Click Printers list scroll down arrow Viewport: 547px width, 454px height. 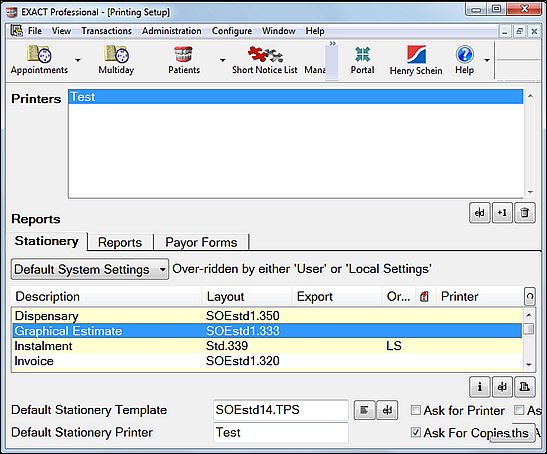530,192
